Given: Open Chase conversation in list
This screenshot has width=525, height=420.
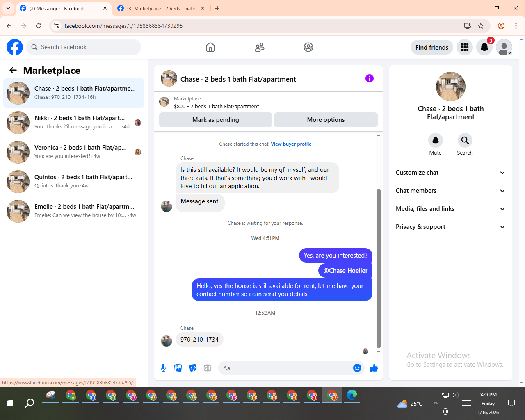Looking at the screenshot, I should (x=74, y=93).
